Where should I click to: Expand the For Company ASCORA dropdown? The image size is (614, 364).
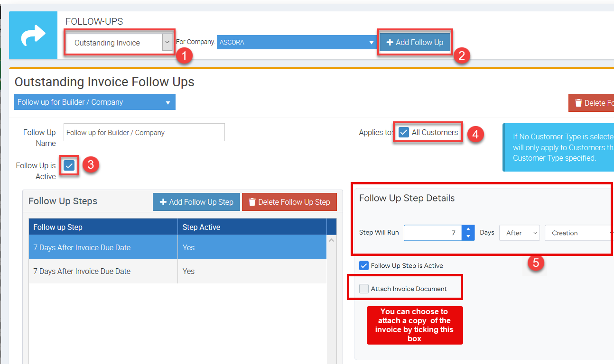297,42
